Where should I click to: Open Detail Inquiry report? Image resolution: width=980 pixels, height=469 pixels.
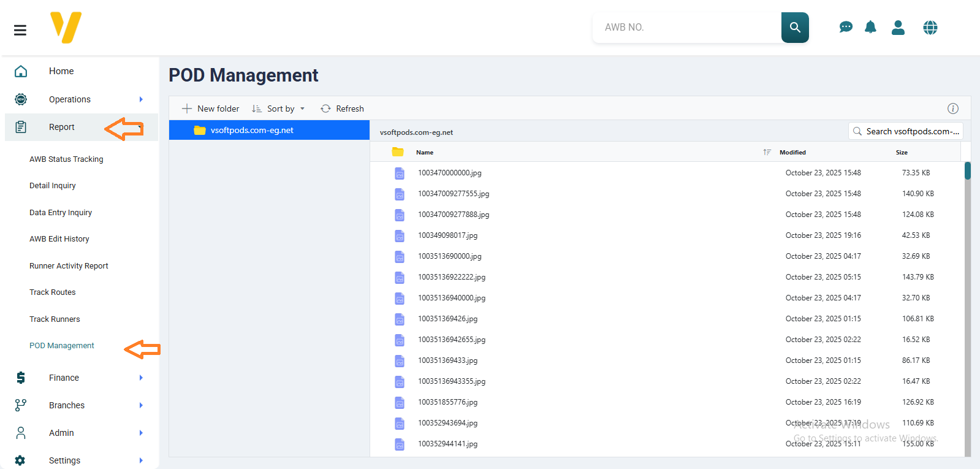[53, 186]
